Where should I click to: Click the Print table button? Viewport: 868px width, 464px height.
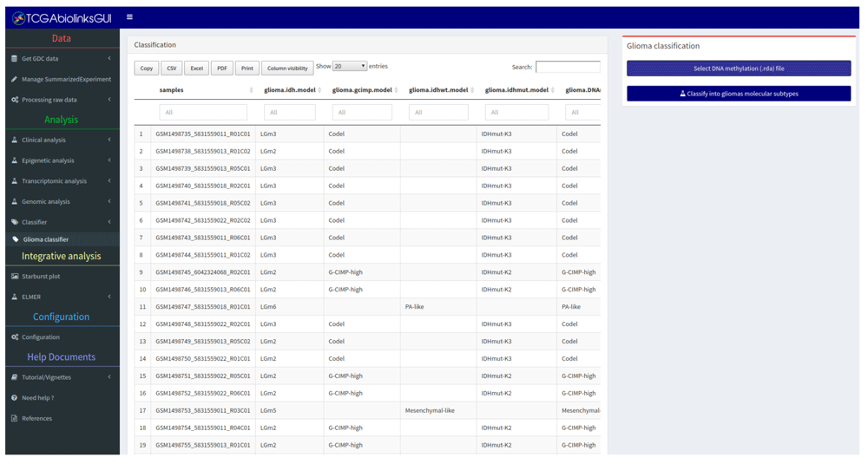pos(247,68)
